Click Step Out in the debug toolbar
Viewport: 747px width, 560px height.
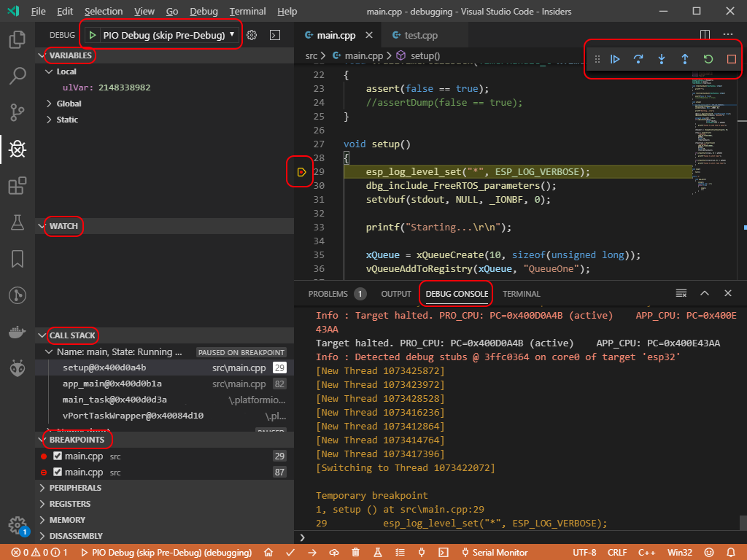685,59
